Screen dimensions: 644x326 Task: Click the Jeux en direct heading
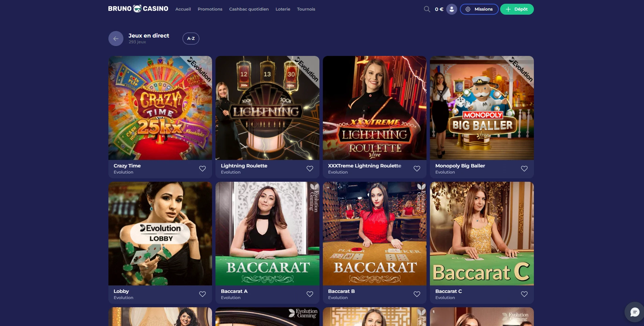click(x=149, y=35)
